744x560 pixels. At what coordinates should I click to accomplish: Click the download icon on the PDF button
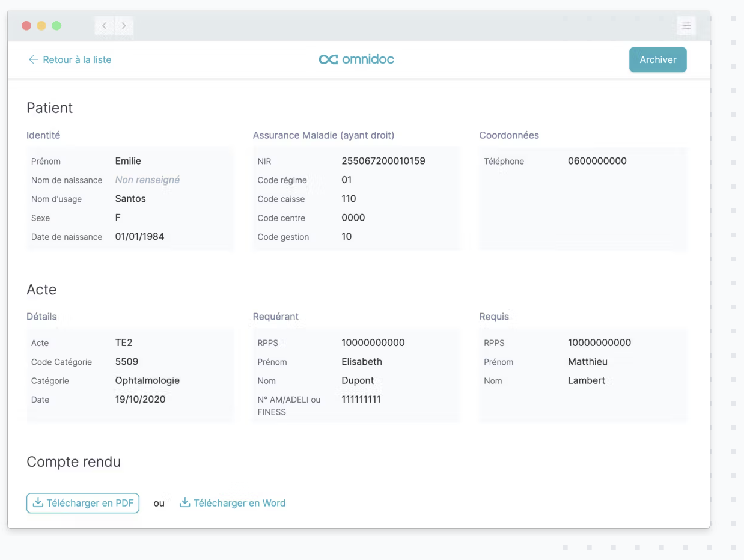point(38,503)
